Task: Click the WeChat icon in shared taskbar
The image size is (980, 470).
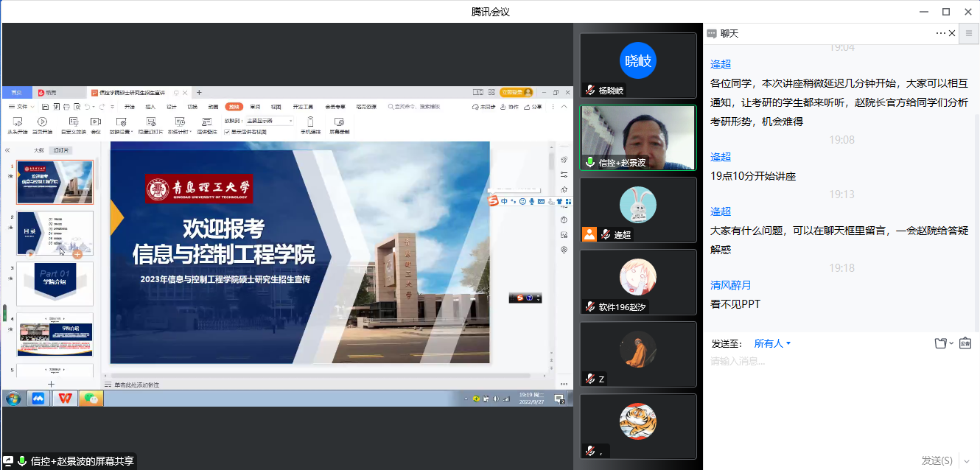Action: click(91, 399)
